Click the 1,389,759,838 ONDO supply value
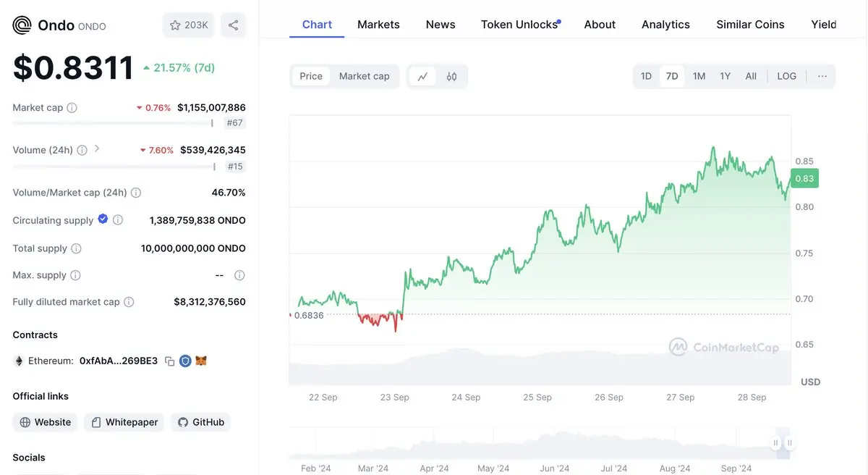The image size is (868, 475). click(197, 220)
